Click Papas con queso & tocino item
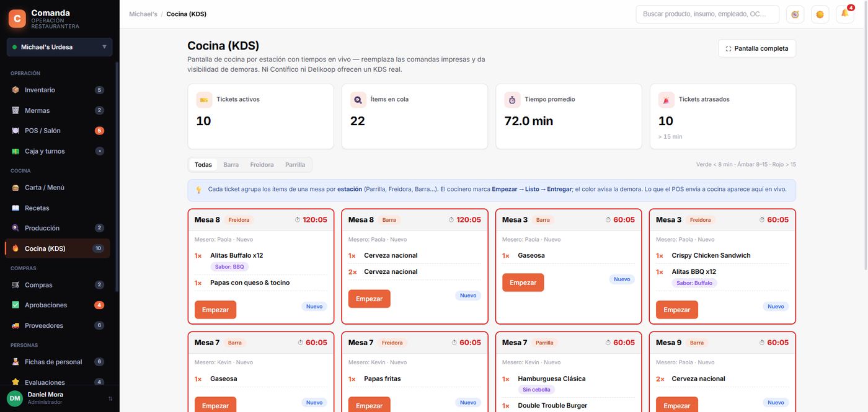This screenshot has width=868, height=412. tap(250, 283)
